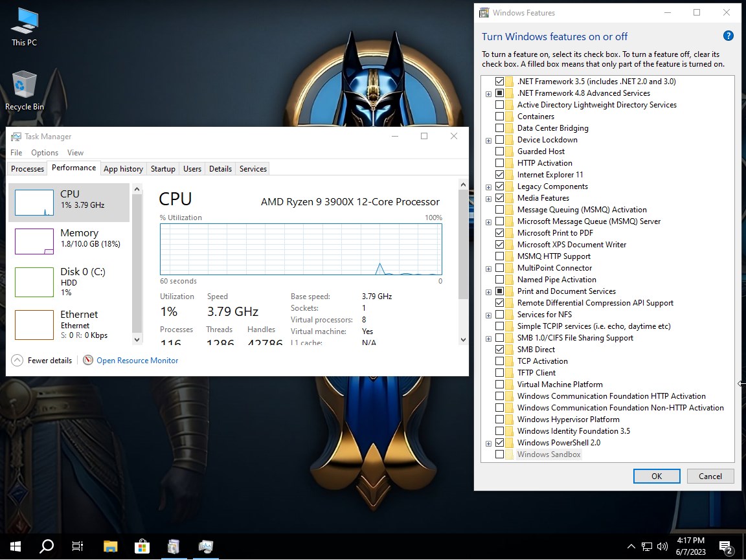
Task: Click OK in the Windows Features dialog
Action: [657, 476]
